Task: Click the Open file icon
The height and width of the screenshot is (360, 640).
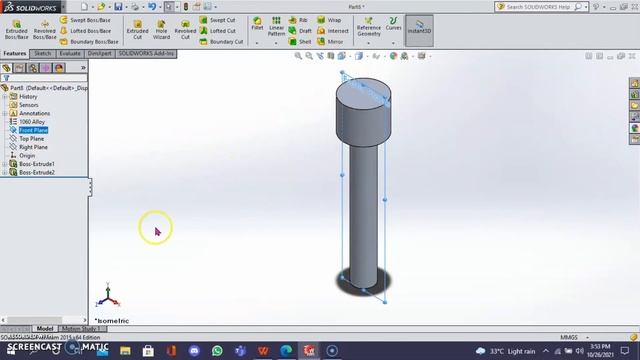Action: point(101,7)
